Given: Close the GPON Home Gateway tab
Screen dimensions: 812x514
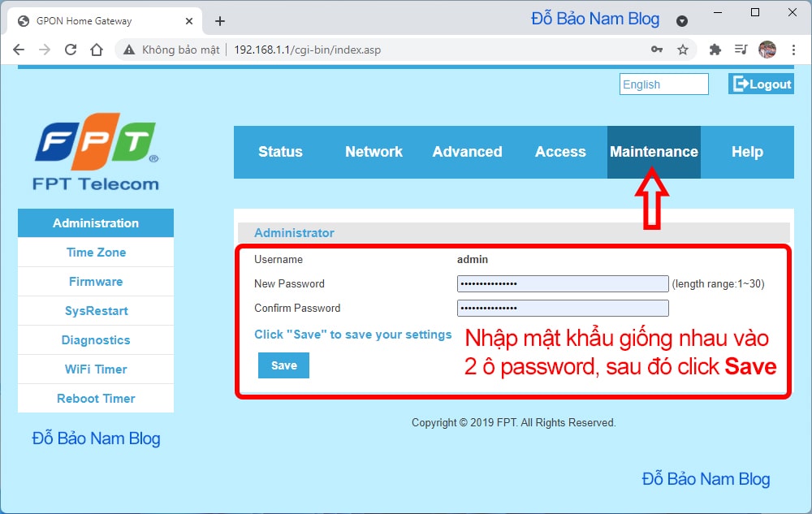Looking at the screenshot, I should click(189, 21).
